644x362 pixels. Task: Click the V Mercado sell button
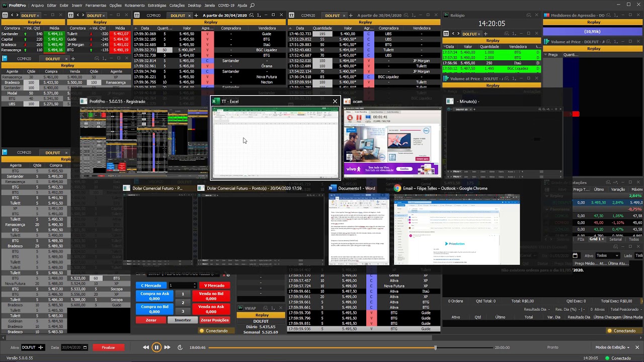coord(215,286)
